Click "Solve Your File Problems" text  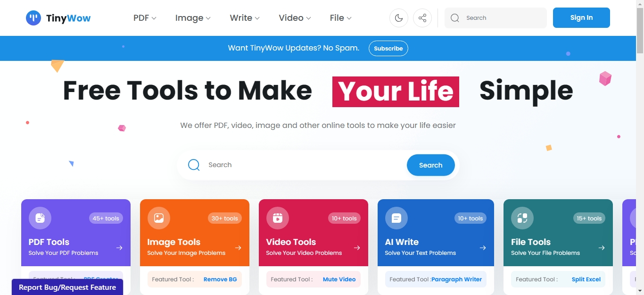click(545, 253)
